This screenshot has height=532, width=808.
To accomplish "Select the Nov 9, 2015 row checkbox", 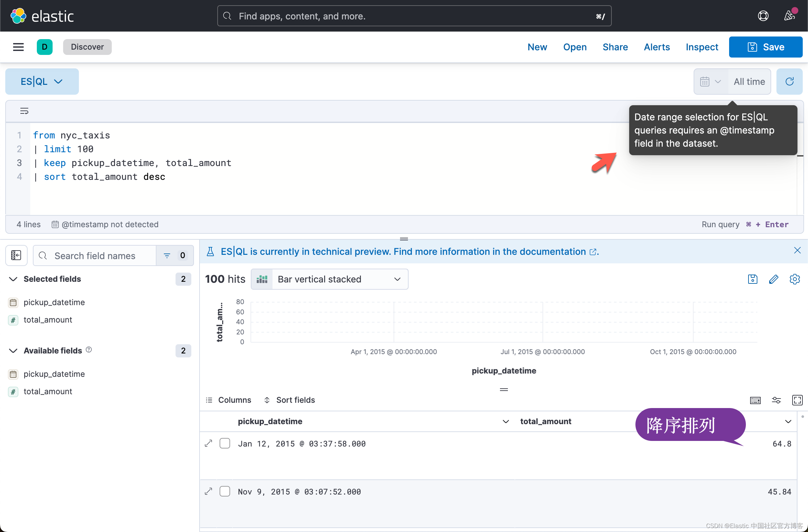I will pyautogui.click(x=225, y=491).
